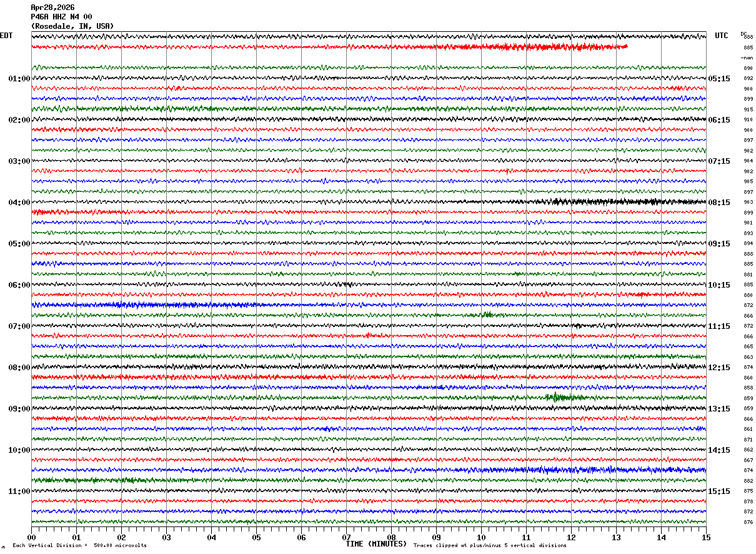Click the DC offset value "905"
Image resolution: width=756 pixels, height=554 pixels.
pos(748,181)
